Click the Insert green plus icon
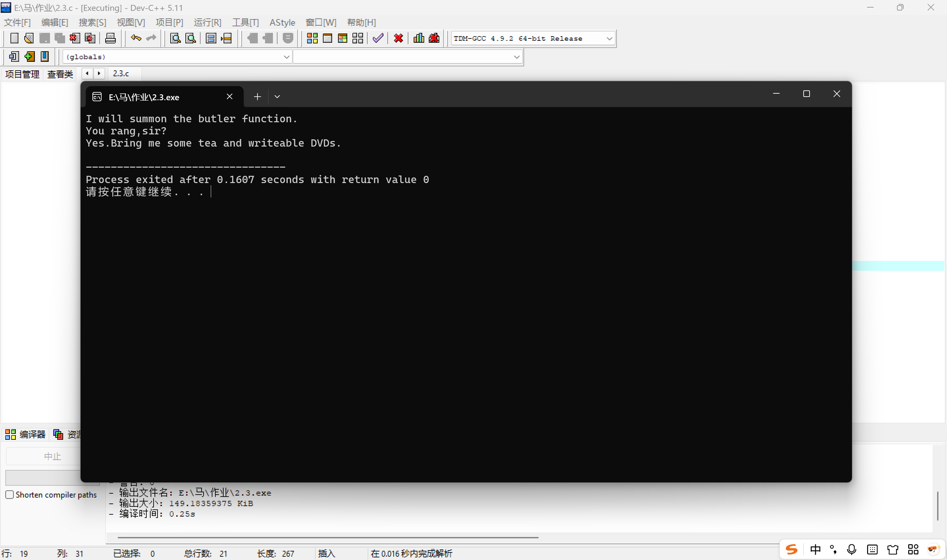Viewport: 947px width, 560px height. (29, 57)
